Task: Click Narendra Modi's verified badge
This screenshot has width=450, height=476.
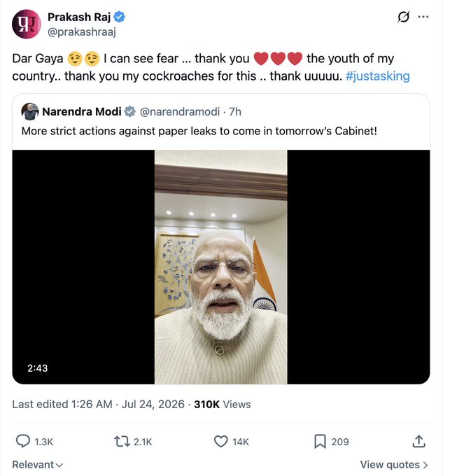Action: coord(130,112)
